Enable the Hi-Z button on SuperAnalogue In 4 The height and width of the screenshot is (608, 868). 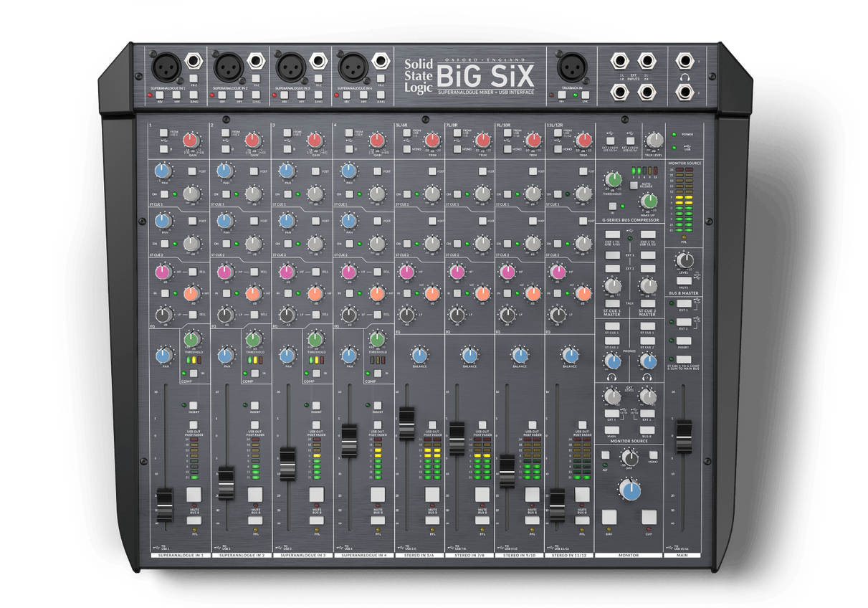click(380, 77)
